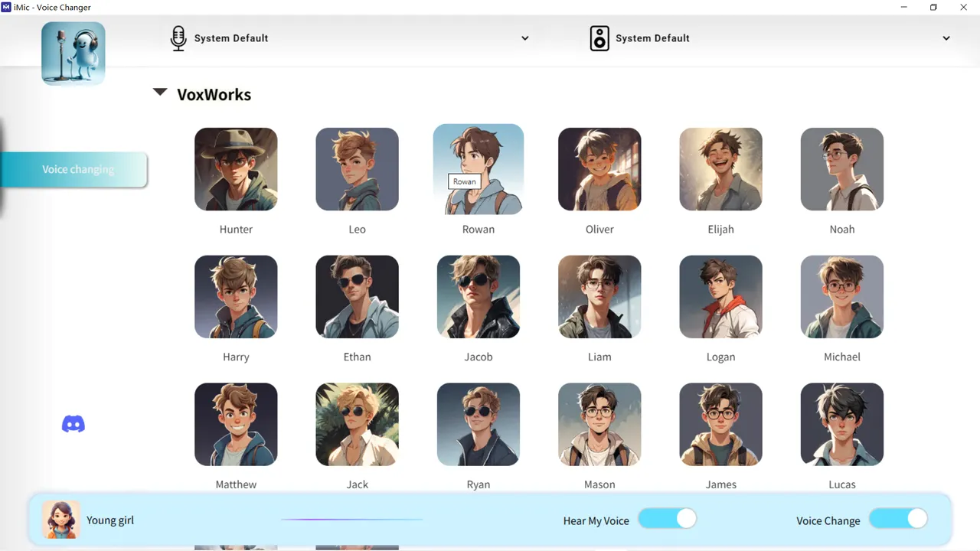Click the VoxWorks section heading
980x551 pixels.
(x=214, y=95)
